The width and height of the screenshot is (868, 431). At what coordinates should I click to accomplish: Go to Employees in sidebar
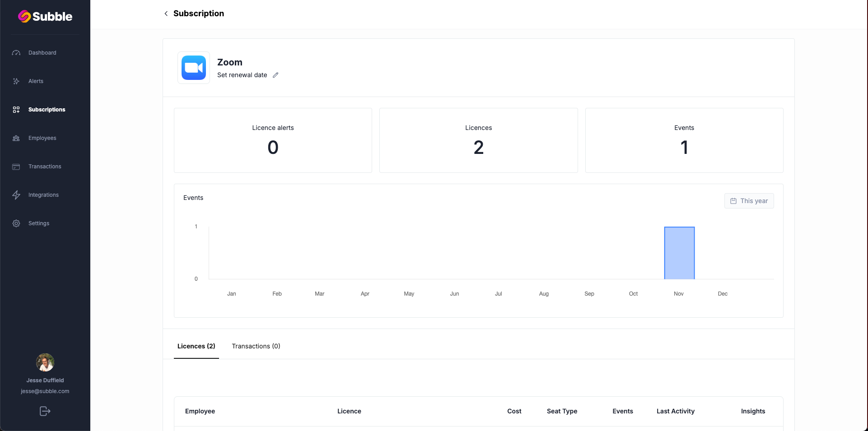pyautogui.click(x=42, y=138)
